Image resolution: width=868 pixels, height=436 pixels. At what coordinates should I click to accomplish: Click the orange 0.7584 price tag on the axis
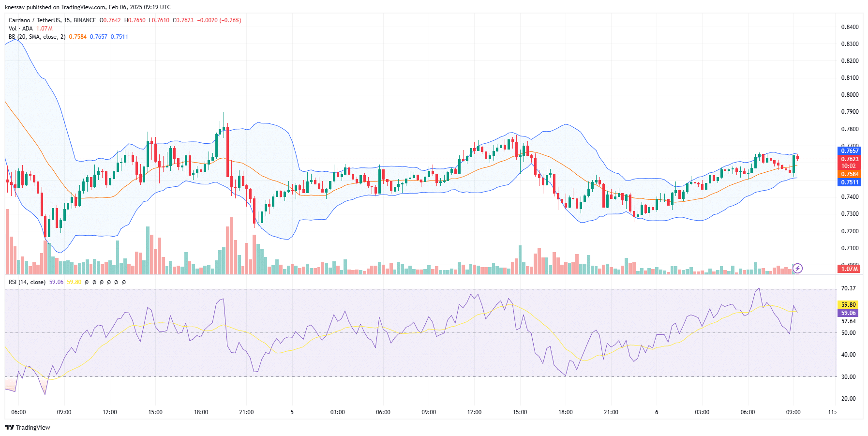(x=849, y=174)
